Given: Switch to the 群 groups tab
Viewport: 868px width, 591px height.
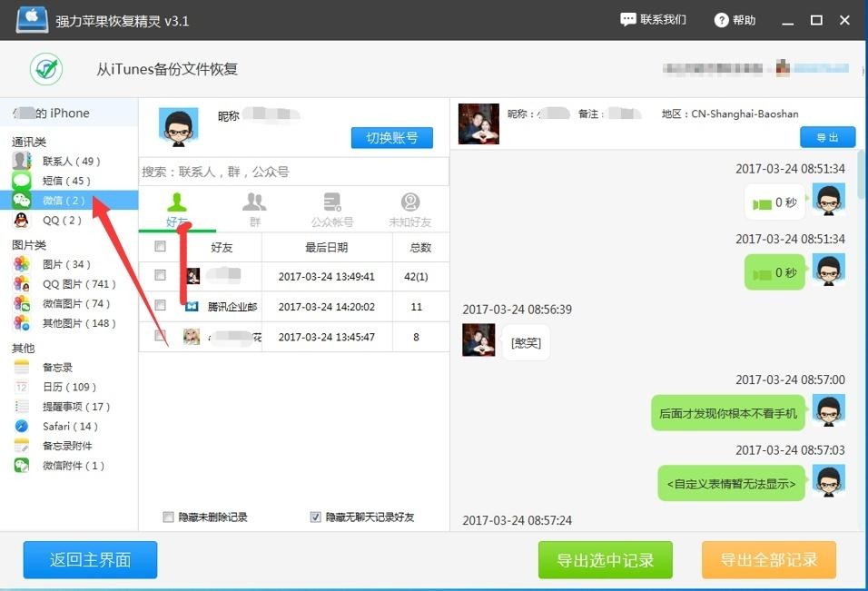Looking at the screenshot, I should [x=254, y=207].
